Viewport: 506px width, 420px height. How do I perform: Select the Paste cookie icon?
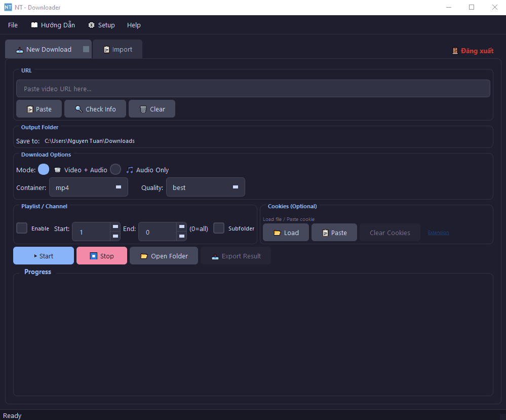pos(325,232)
